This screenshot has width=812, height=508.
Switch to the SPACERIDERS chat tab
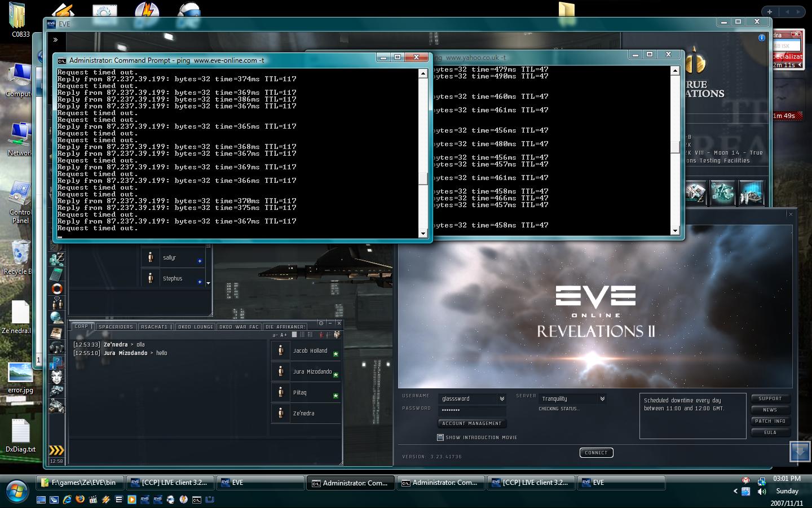point(116,326)
